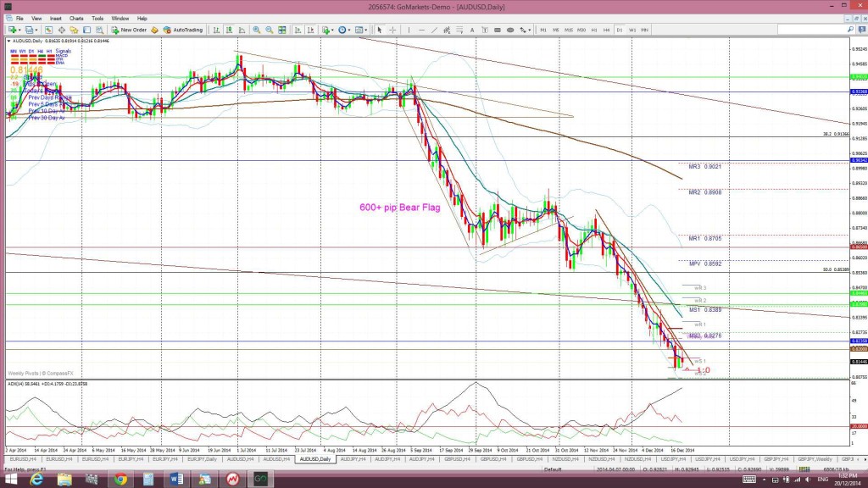
Task: Switch to W1 timeframe
Action: coord(632,30)
